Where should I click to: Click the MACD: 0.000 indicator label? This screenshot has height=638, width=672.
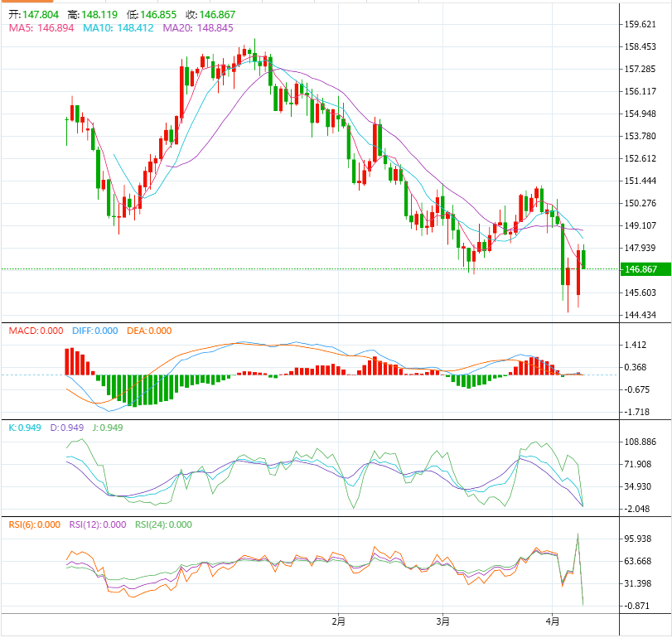(36, 331)
